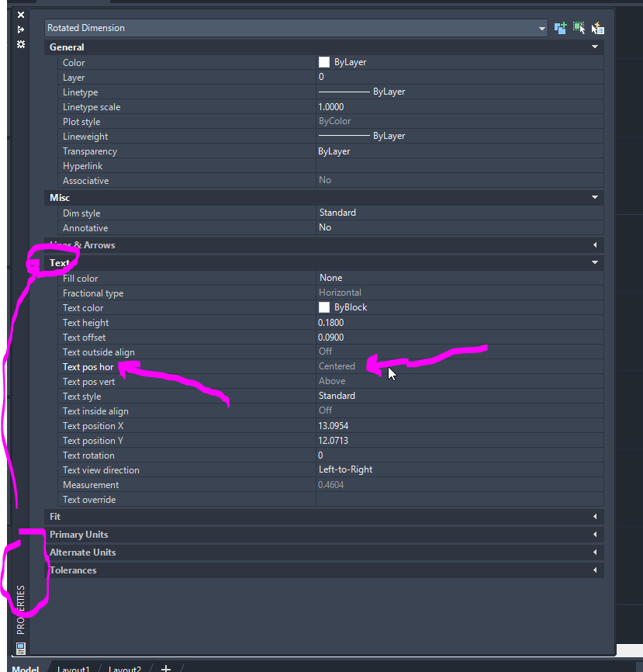Create a new layout with the plus icon
Viewport: 643px width, 672px height.
(165, 667)
